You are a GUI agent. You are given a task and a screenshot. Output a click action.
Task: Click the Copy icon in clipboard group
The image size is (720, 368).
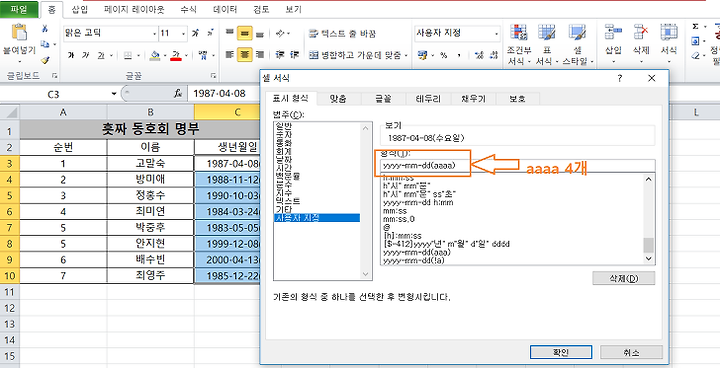(45, 44)
